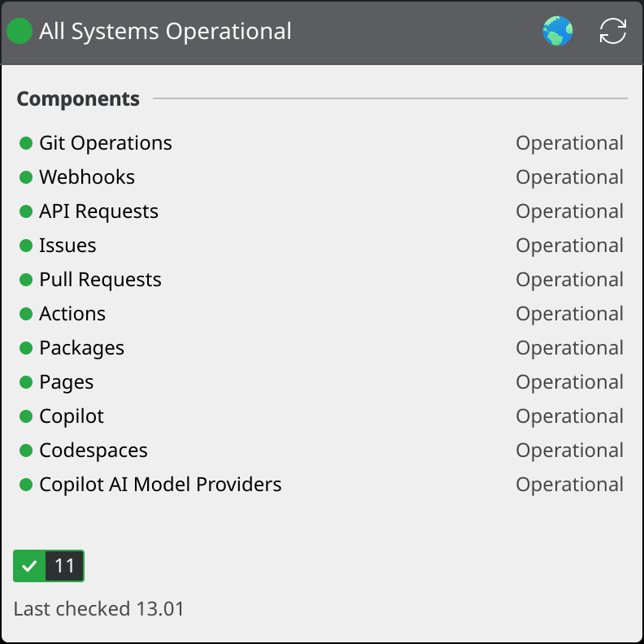Screen dimensions: 644x644
Task: Click the green dot beside Copilot
Action: point(26,416)
